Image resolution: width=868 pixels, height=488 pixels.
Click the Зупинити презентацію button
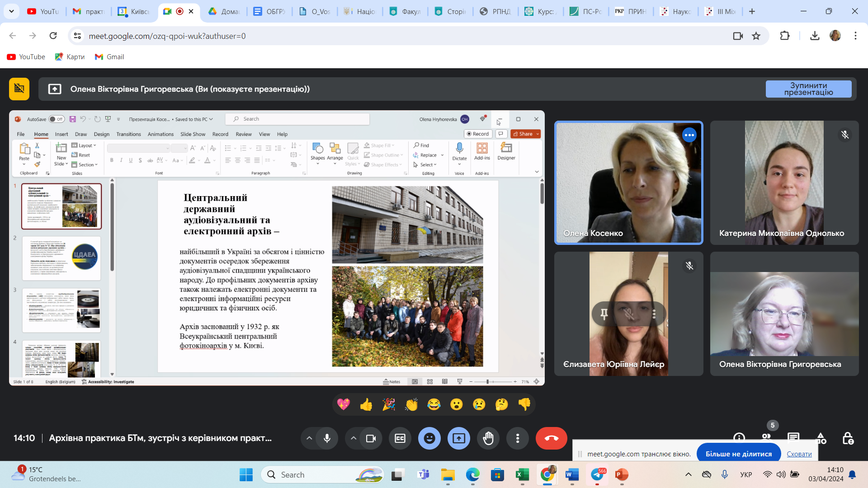(808, 89)
